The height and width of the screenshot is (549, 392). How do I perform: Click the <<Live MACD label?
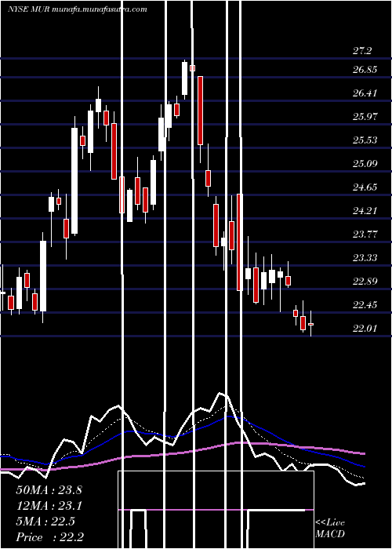[x=330, y=529]
